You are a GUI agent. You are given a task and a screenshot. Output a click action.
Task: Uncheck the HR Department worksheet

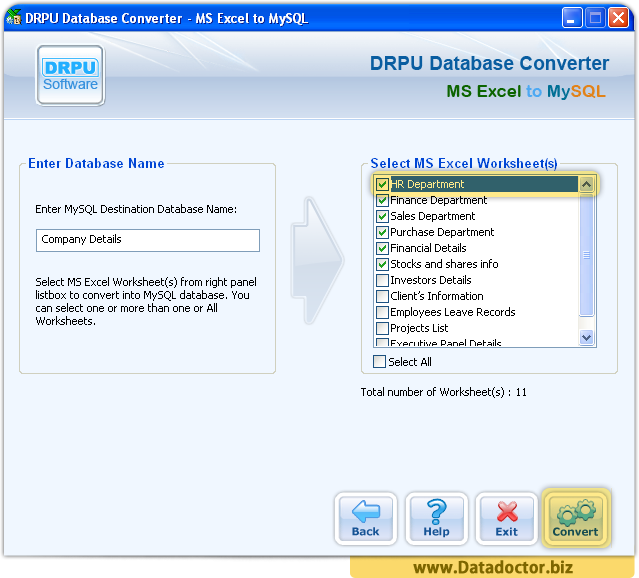click(382, 184)
